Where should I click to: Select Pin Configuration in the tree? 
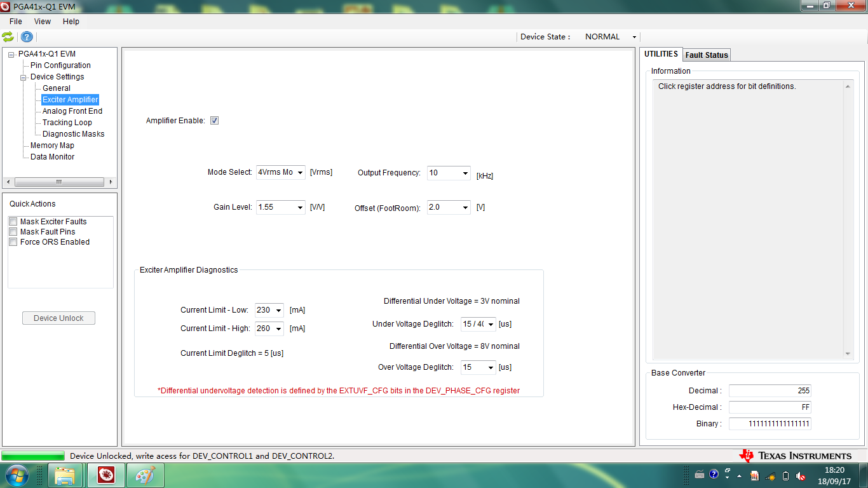[60, 65]
